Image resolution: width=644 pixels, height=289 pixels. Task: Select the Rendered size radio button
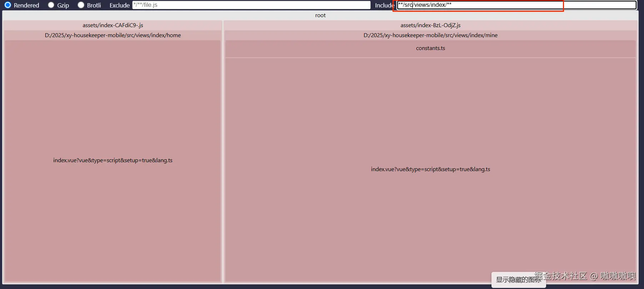point(8,5)
